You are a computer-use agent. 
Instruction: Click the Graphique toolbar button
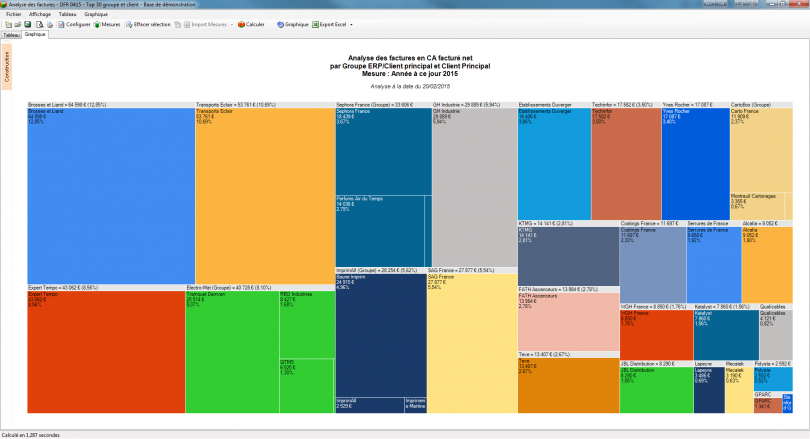292,24
